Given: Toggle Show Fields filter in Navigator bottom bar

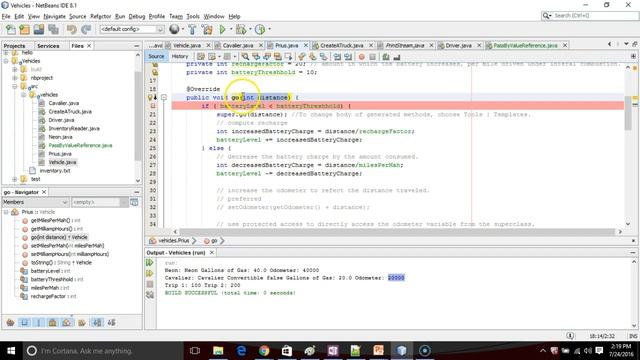Looking at the screenshot, I should tap(24, 322).
